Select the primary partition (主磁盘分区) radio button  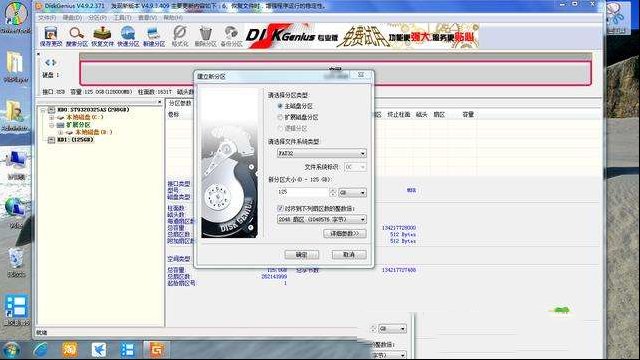(280, 106)
